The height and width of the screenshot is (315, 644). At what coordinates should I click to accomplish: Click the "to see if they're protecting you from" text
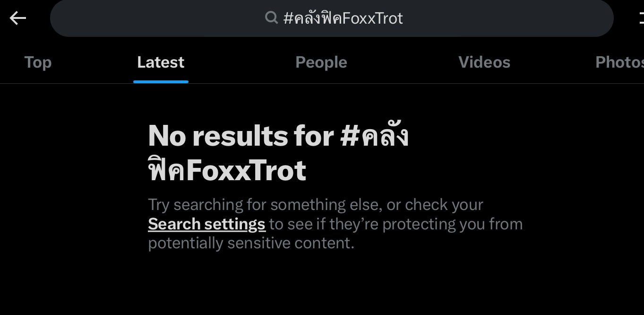pos(396,224)
